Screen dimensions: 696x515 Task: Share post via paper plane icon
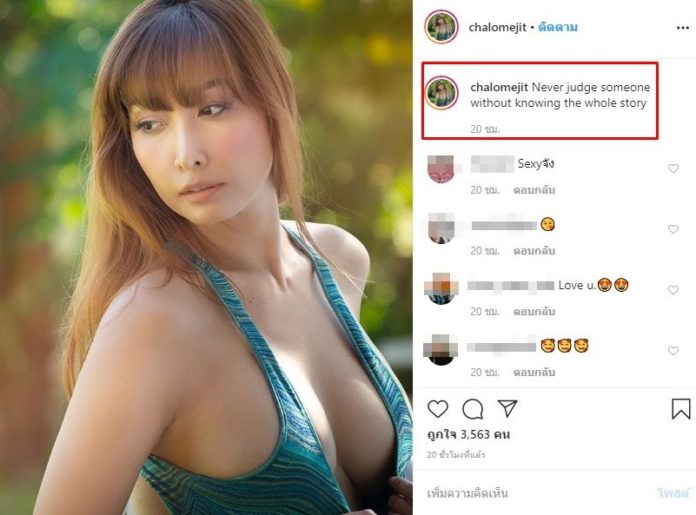507,408
